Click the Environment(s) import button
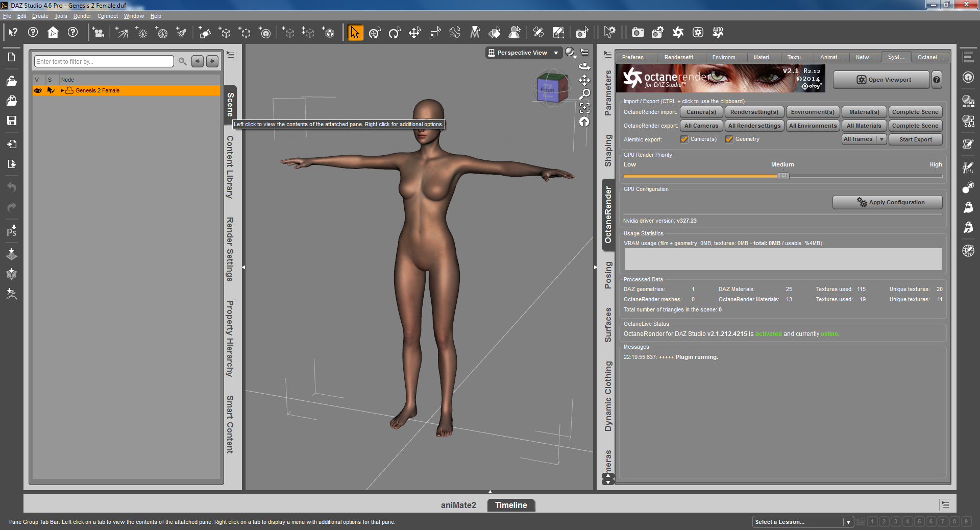Viewport: 980px width, 530px height. point(813,112)
